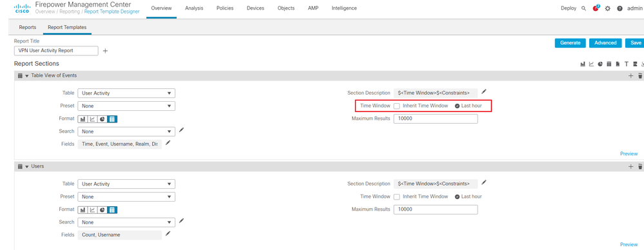The image size is (644, 250).
Task: Select line chart format in Table View of Events
Action: point(92,119)
